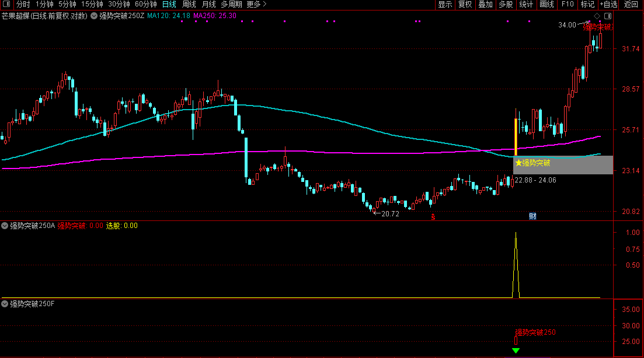Switch to 5分钟 period

67,5
